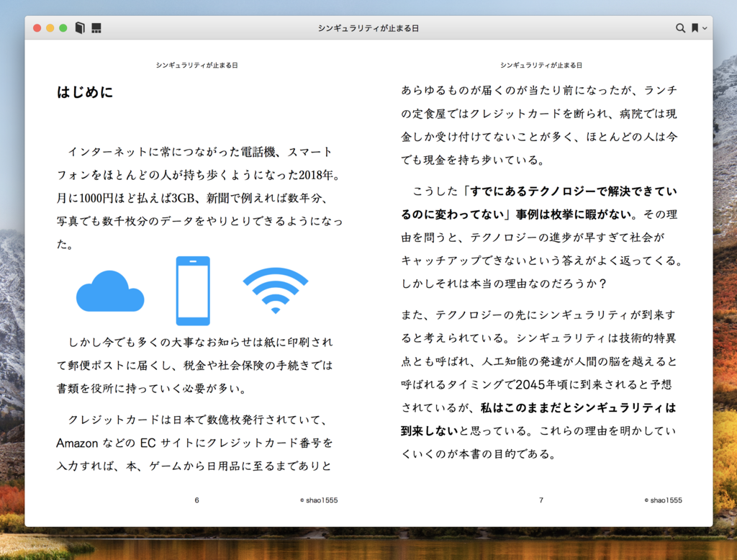
Task: Click the right page running header text
Action: [x=543, y=64]
